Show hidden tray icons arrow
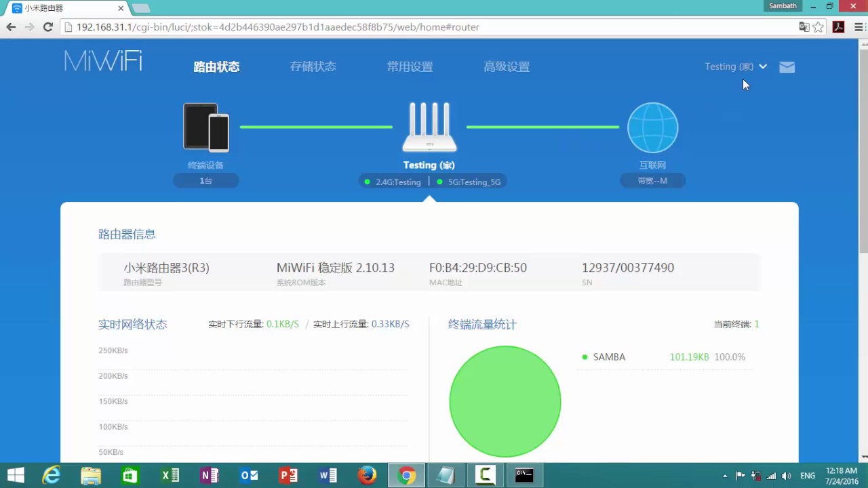 tap(725, 476)
